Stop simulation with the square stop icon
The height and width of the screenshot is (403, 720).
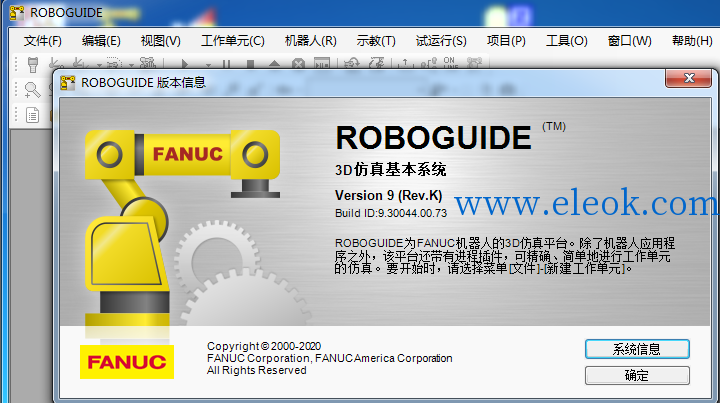(x=250, y=64)
